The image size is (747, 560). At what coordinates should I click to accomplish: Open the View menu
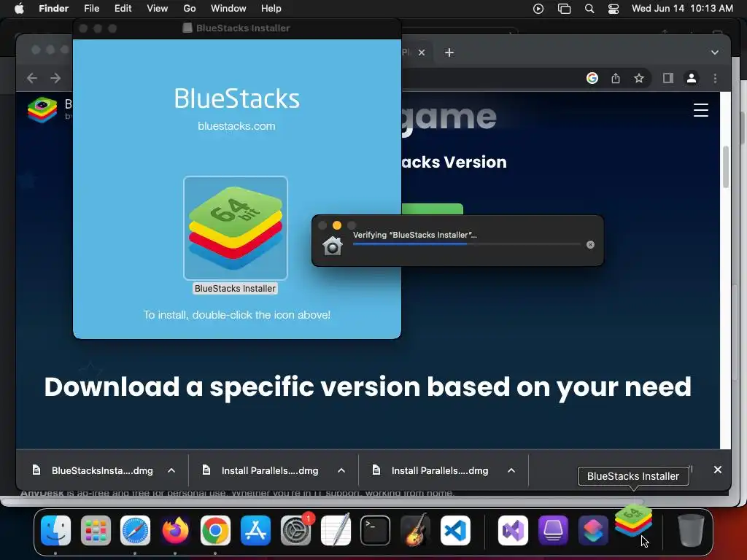pyautogui.click(x=158, y=9)
